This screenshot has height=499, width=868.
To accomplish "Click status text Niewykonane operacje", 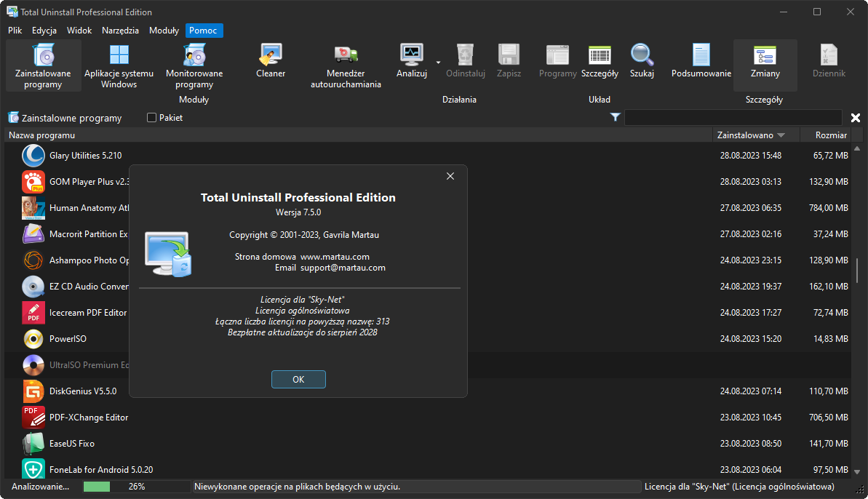I will click(x=298, y=487).
